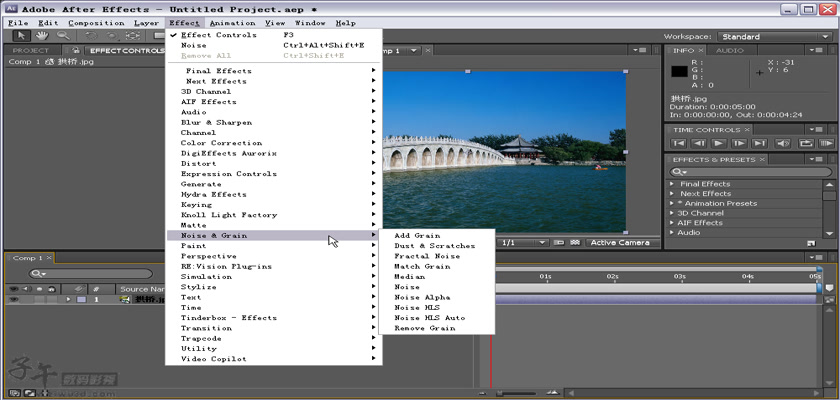Step forward one frame in Time Controls
Viewport: 840px width, 400px height.
(x=739, y=144)
